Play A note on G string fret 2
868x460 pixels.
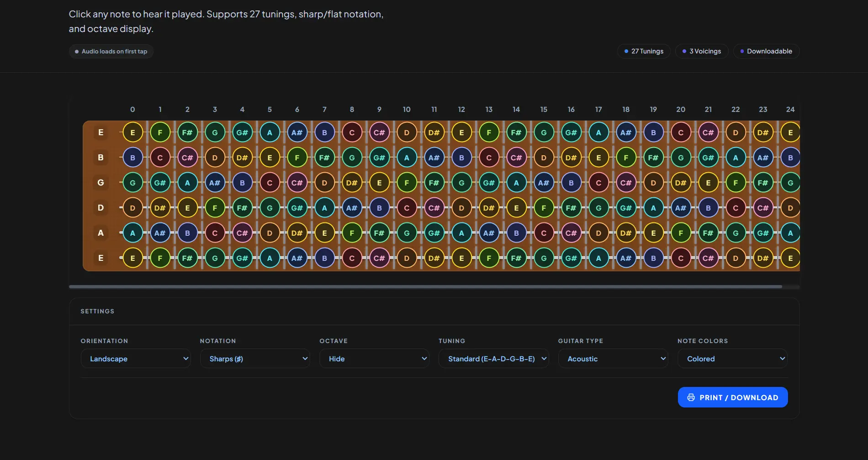pos(187,183)
